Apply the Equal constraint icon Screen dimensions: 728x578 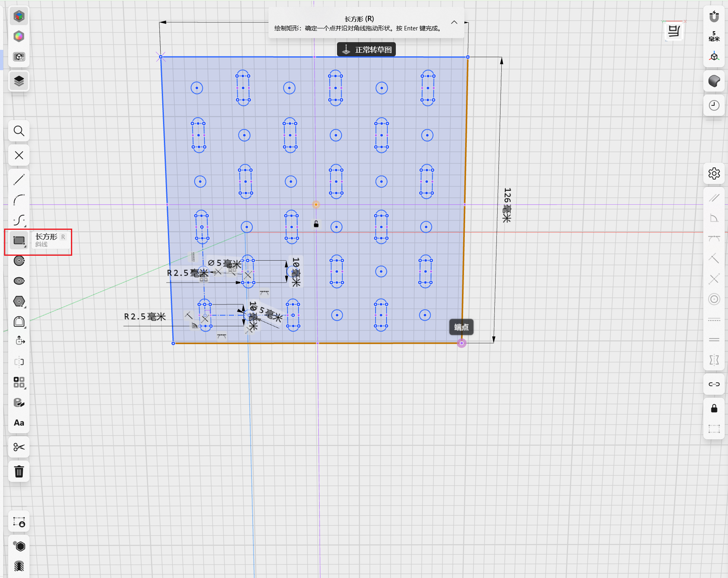click(714, 340)
